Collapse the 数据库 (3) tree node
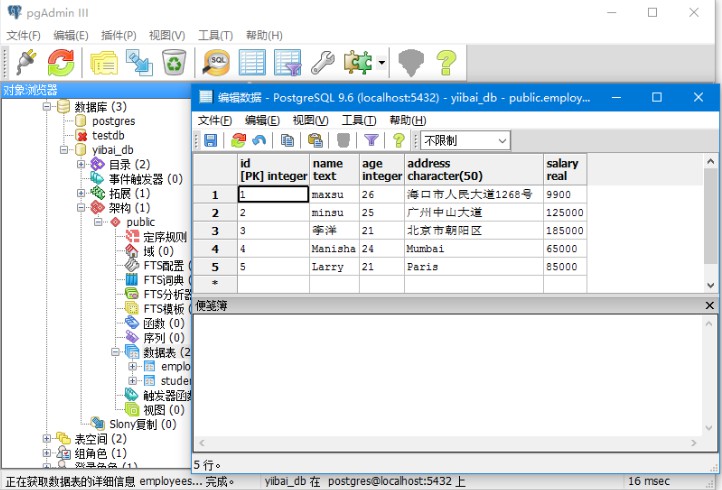Image resolution: width=722 pixels, height=490 pixels. pyautogui.click(x=47, y=107)
